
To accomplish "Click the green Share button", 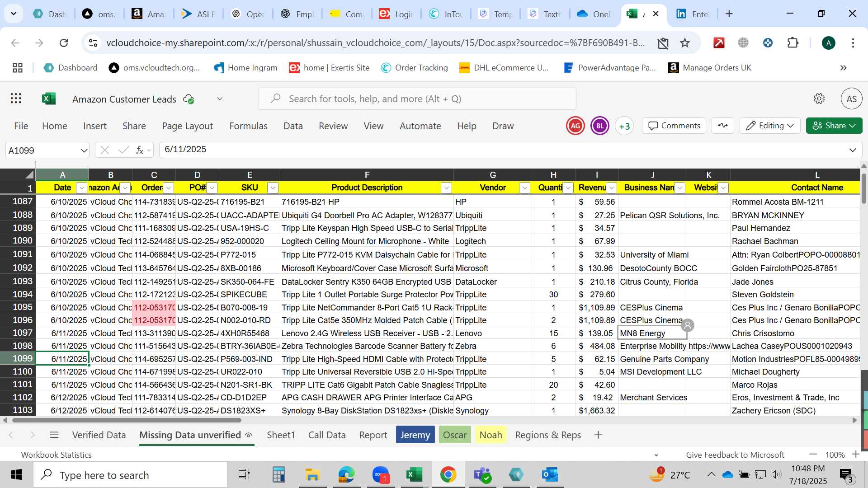I will pos(834,126).
